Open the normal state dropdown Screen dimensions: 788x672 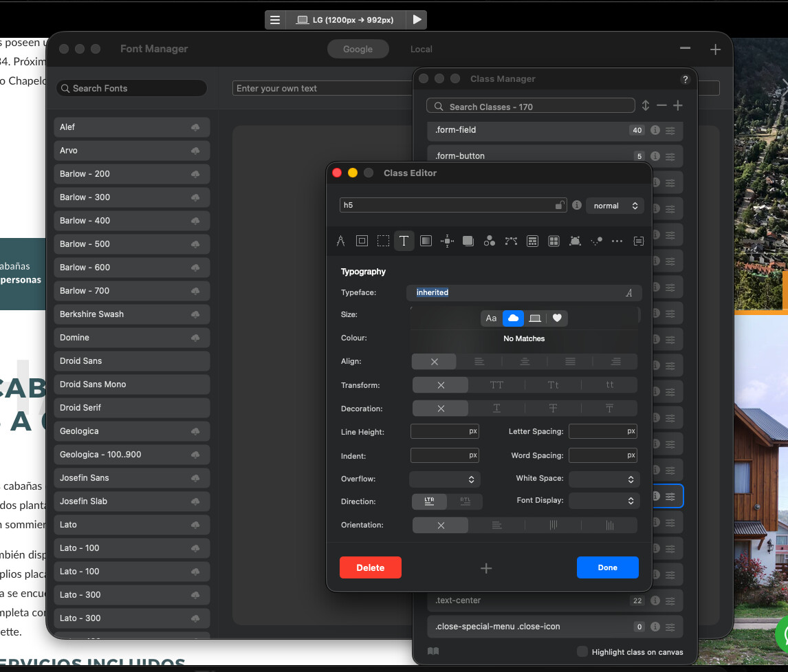615,206
